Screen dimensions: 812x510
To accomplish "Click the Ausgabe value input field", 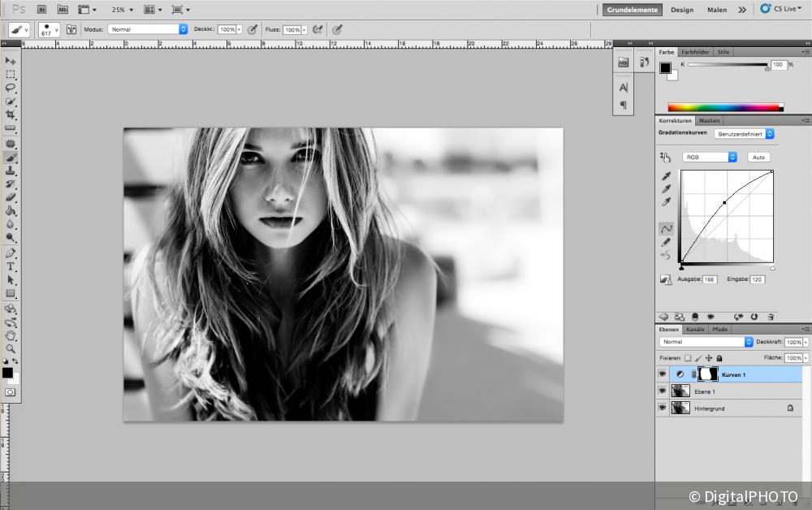I will point(709,279).
